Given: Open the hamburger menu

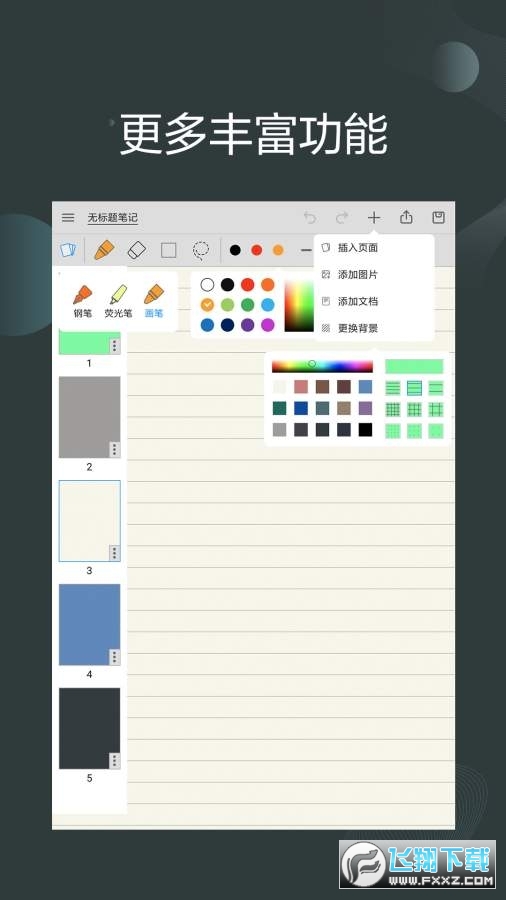Looking at the screenshot, I should (68, 218).
